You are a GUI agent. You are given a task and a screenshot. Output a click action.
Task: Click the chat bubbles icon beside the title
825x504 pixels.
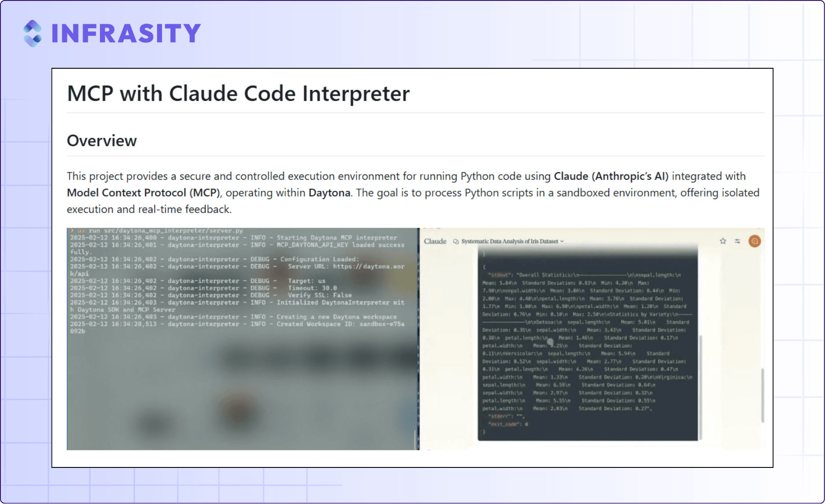pyautogui.click(x=456, y=241)
